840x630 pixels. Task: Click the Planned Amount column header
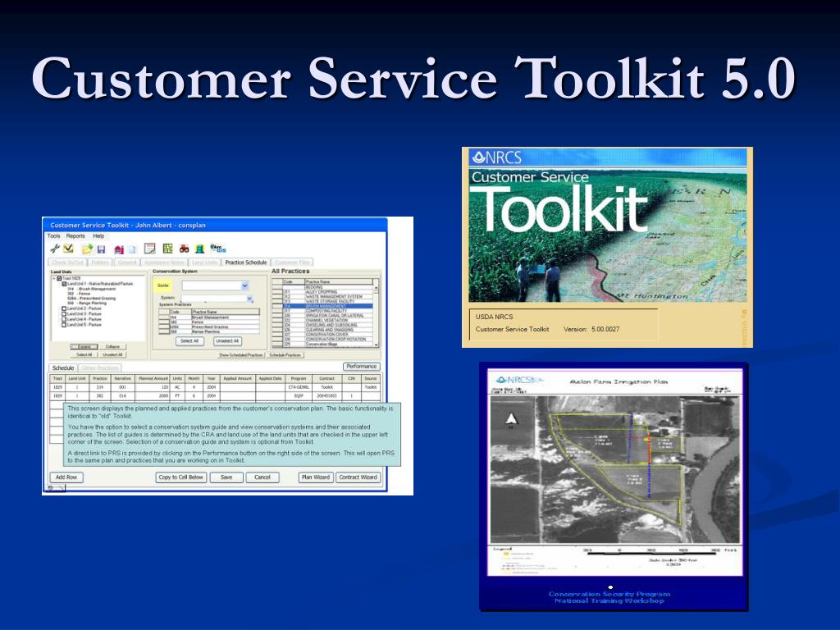point(153,378)
